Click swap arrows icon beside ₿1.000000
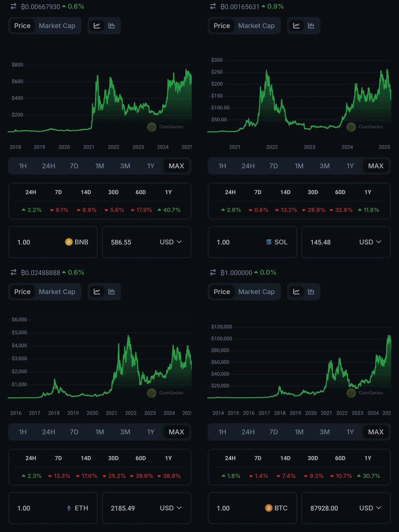 [x=213, y=273]
